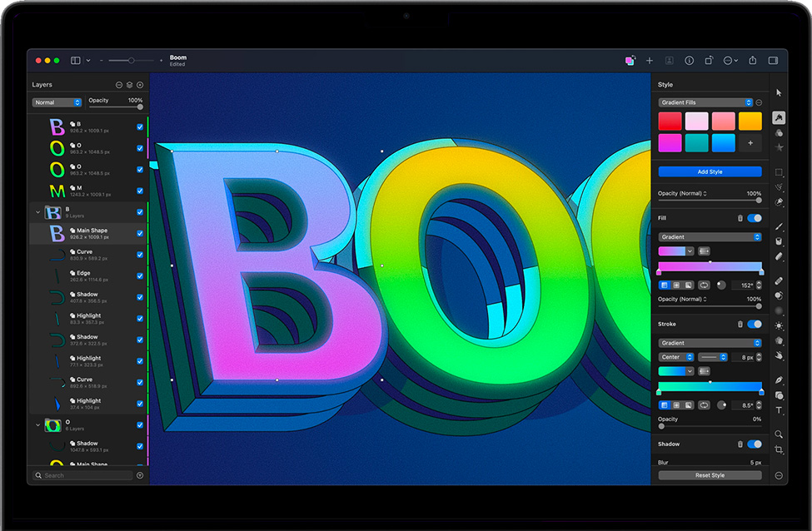Click the Reset Style button
The width and height of the screenshot is (812, 531).
point(710,475)
